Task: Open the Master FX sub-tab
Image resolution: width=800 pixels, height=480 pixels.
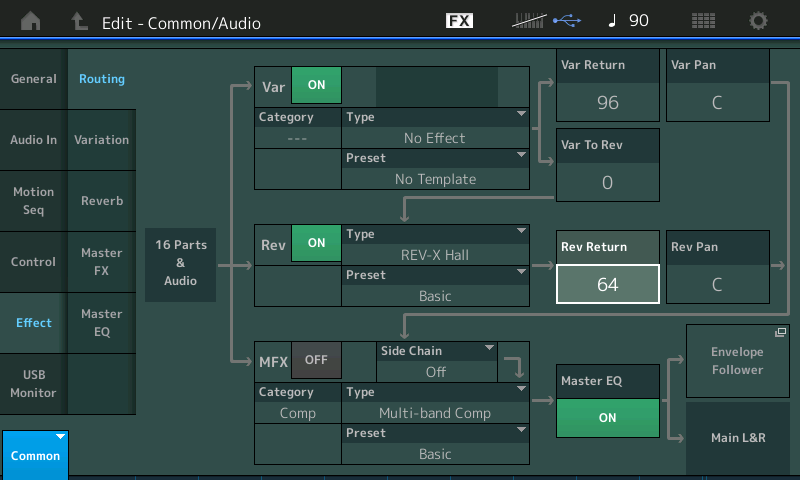Action: 102,262
